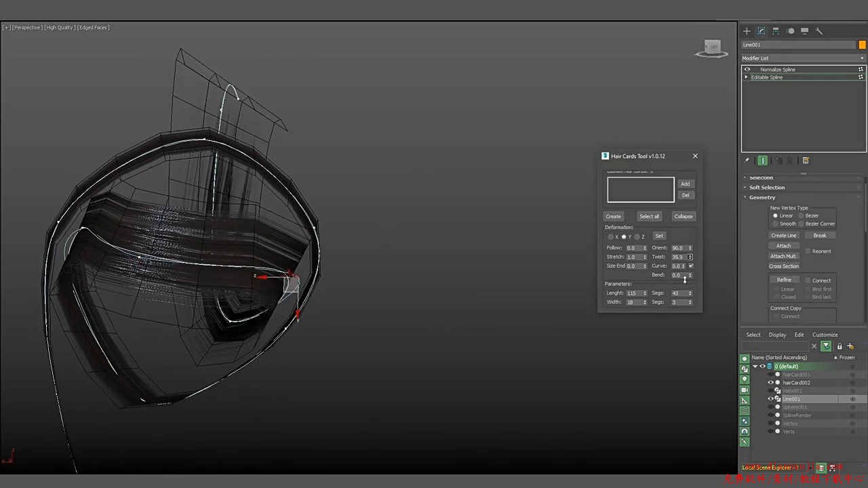Screen dimensions: 868x488
Task: Expand the Soft Selection rollout
Action: (x=767, y=188)
